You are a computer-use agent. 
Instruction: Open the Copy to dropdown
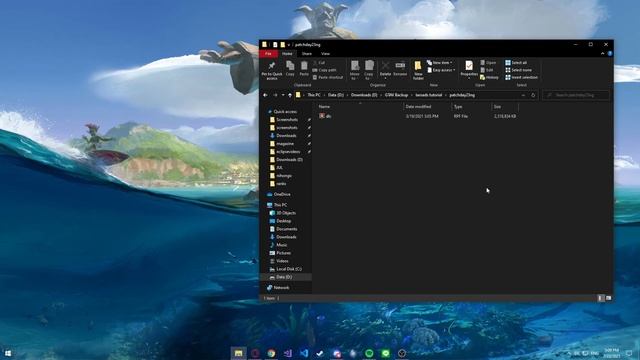point(369,70)
